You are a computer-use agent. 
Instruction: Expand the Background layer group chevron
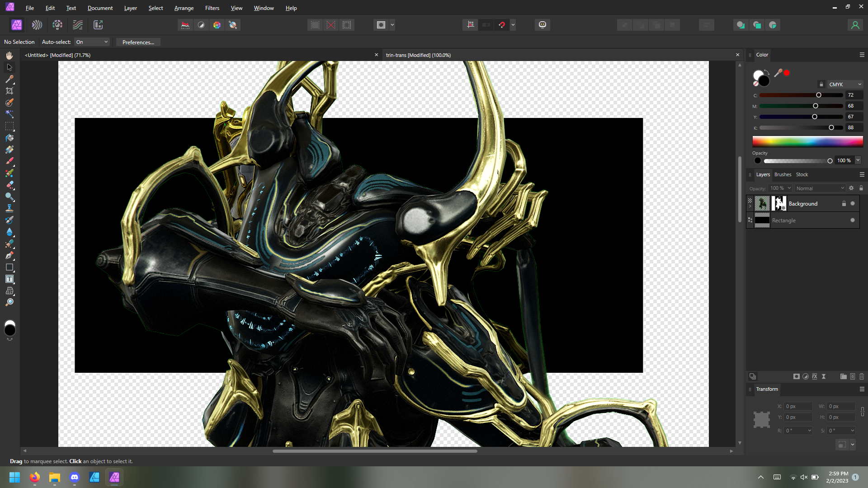tap(750, 206)
